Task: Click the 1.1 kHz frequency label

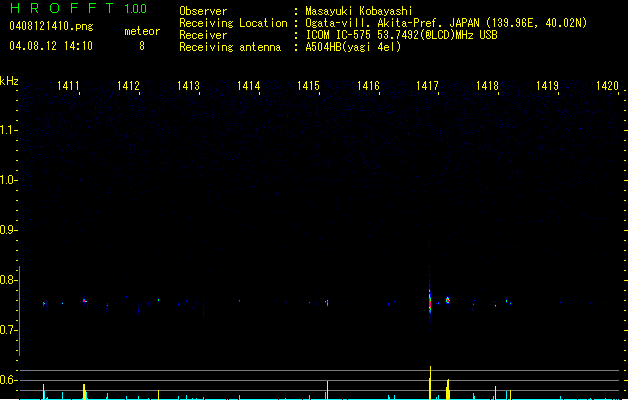Action: [x=8, y=130]
